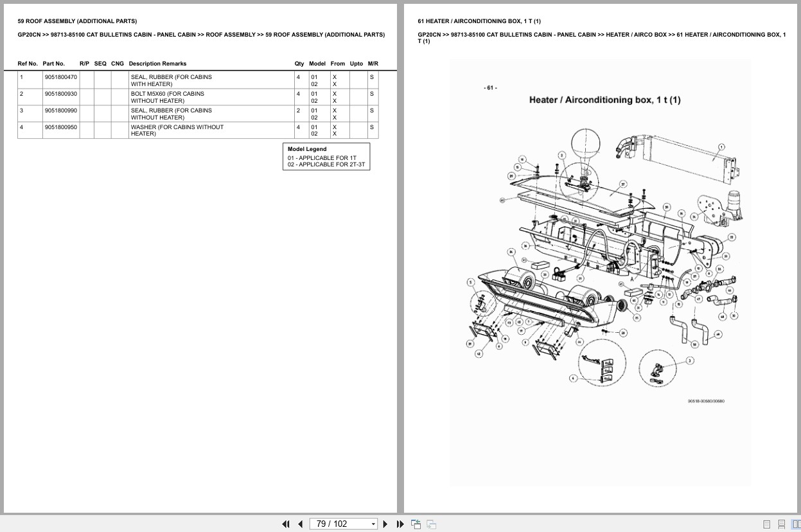Image resolution: width=801 pixels, height=532 pixels.
Task: Select two-page facing view
Action: (796, 524)
